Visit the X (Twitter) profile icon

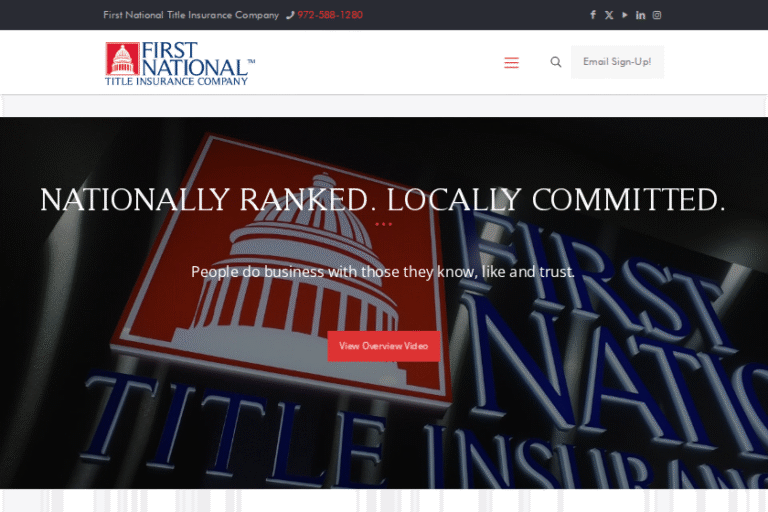click(609, 15)
